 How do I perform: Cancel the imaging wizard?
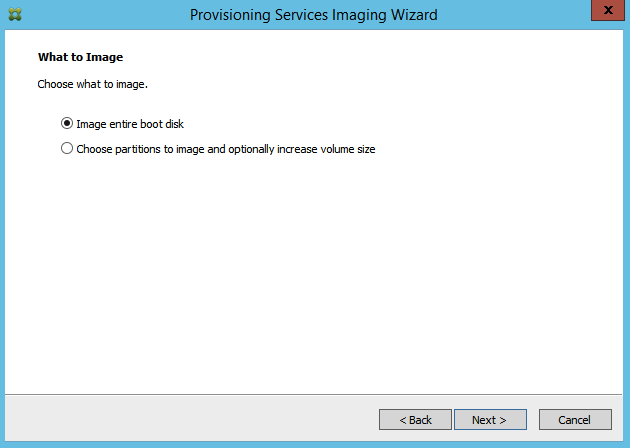[x=575, y=419]
